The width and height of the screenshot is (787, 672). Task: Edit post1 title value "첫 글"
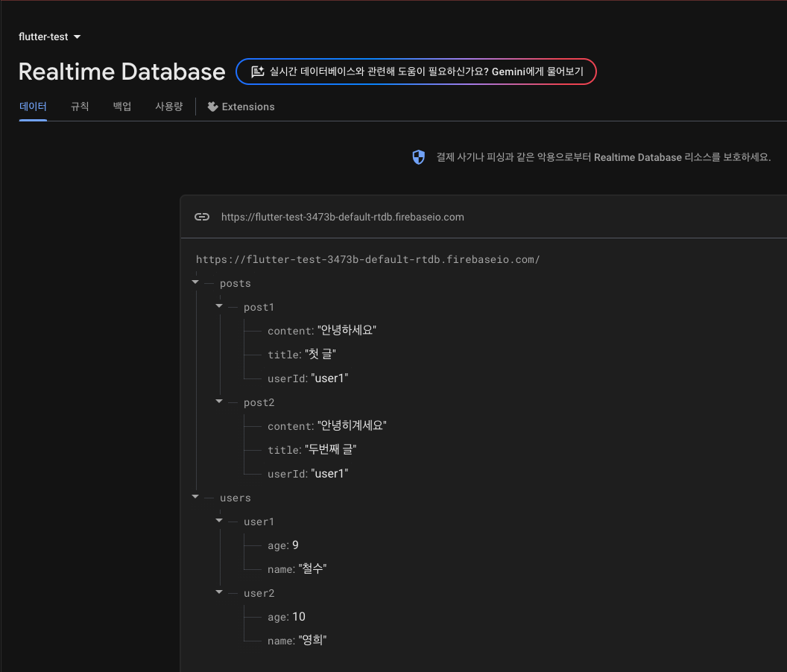(x=320, y=355)
